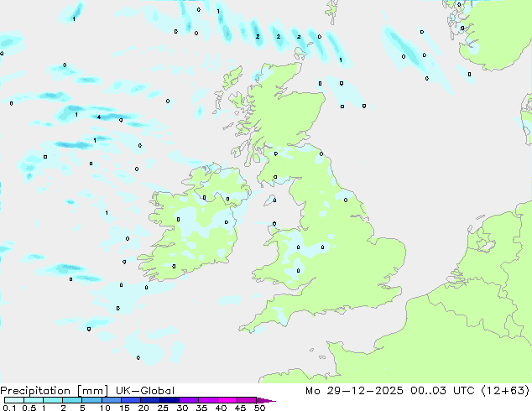
Task: Click the legend number '20'
Action: pyautogui.click(x=143, y=408)
